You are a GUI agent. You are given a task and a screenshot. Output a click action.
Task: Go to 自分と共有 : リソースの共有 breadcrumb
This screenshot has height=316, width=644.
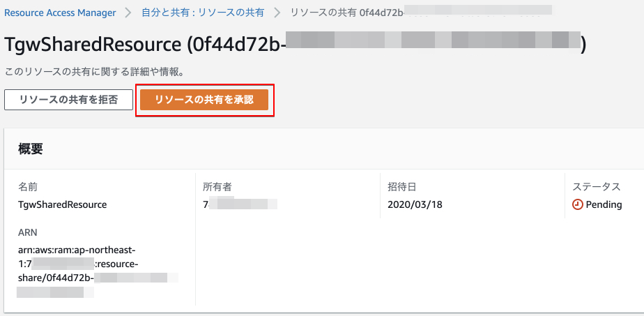(203, 13)
